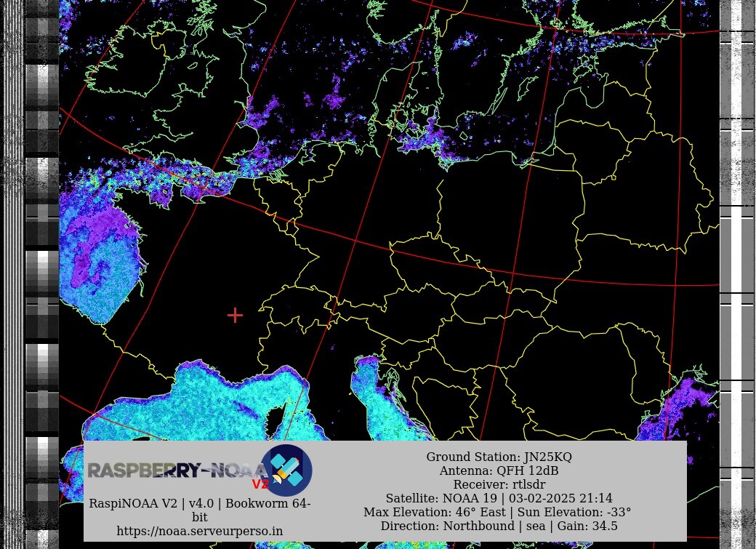This screenshot has width=756, height=549.
Task: Select the Antenna QFH 12dB line
Action: coord(498,470)
